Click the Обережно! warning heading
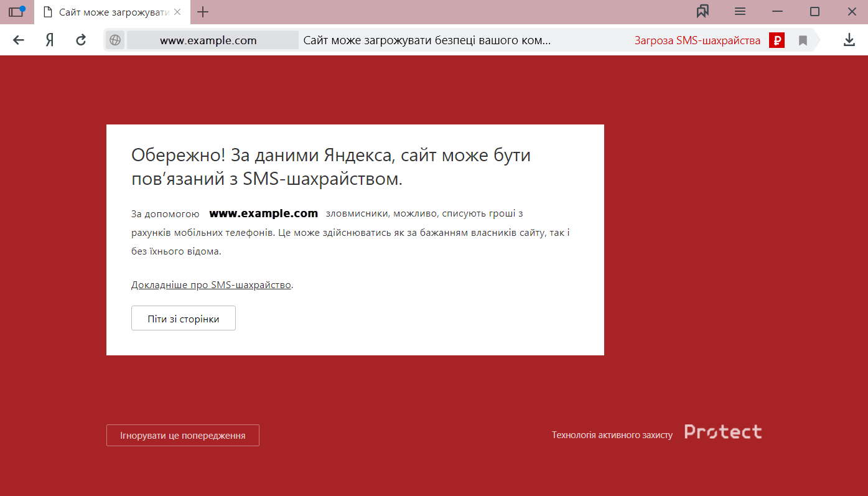This screenshot has width=868, height=496. coord(331,167)
